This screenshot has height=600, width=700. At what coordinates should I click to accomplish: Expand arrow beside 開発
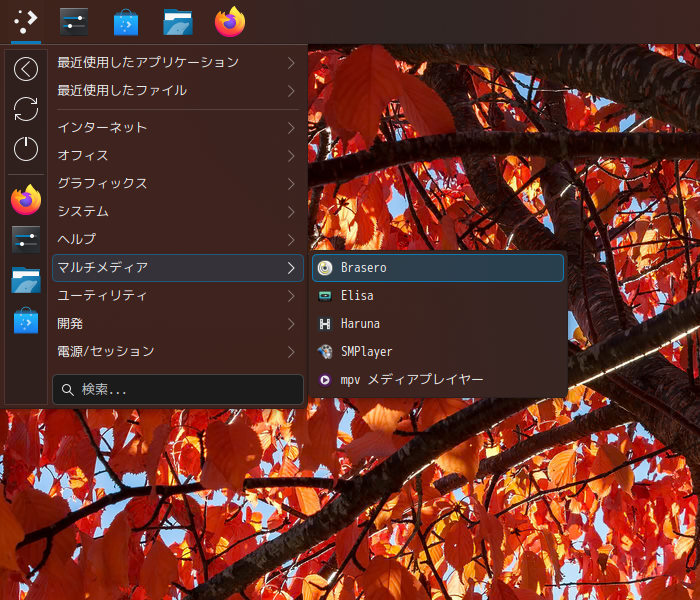click(291, 324)
